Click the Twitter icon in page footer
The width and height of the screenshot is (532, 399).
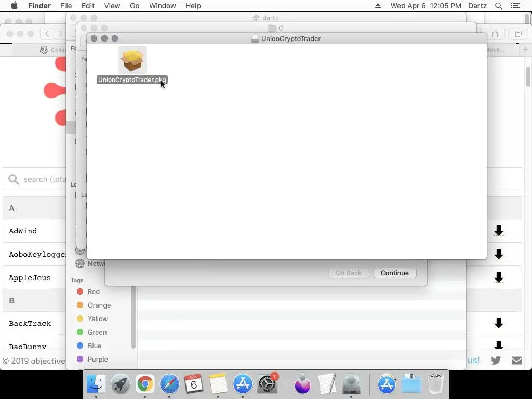click(496, 361)
